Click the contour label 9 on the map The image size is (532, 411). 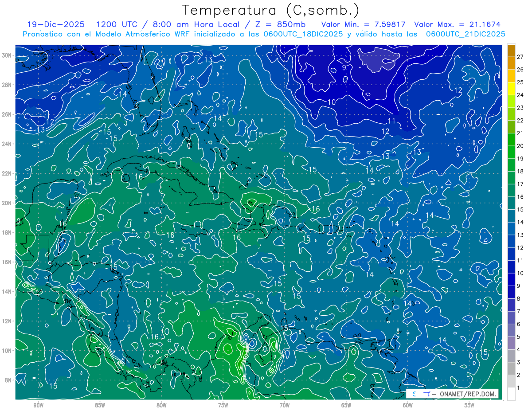tap(344, 67)
